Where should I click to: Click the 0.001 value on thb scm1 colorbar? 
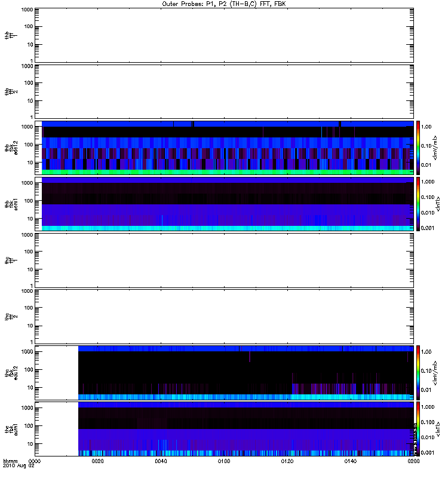coord(427,228)
